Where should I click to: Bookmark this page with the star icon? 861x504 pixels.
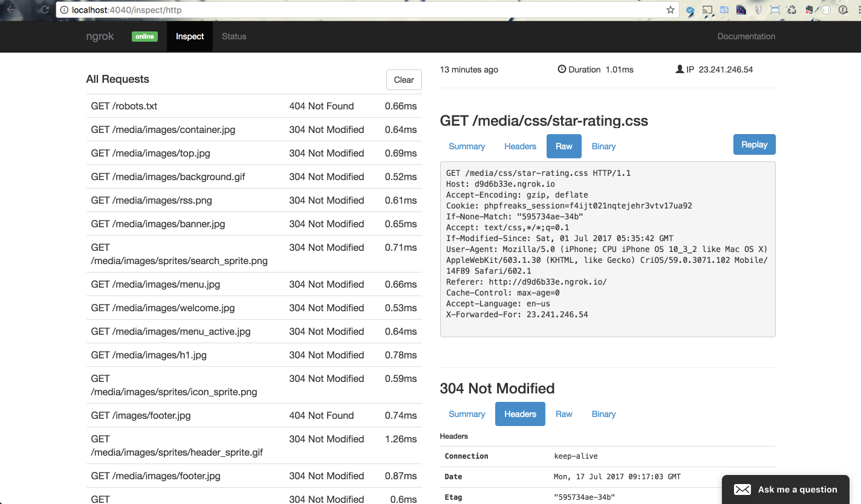click(x=671, y=10)
